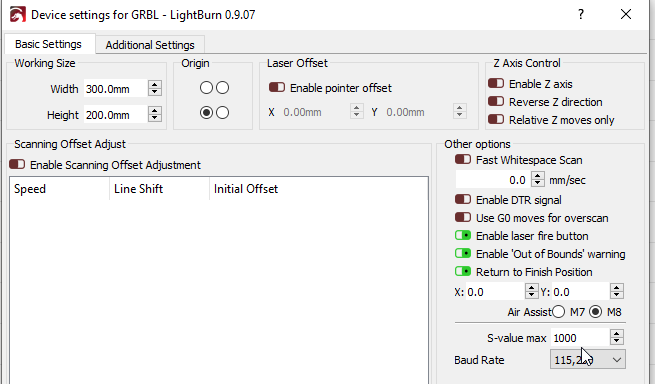Click the Height input field

pyautogui.click(x=116, y=114)
